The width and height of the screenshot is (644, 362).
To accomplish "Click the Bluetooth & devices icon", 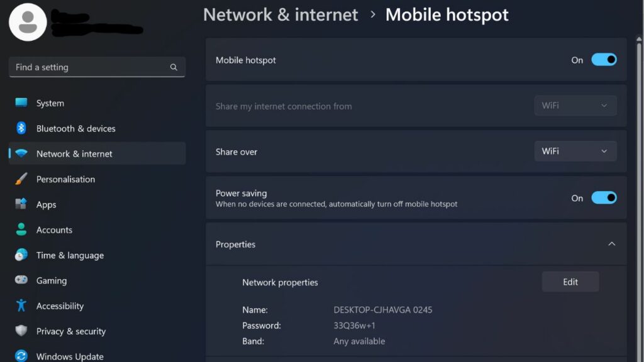I will [21, 128].
